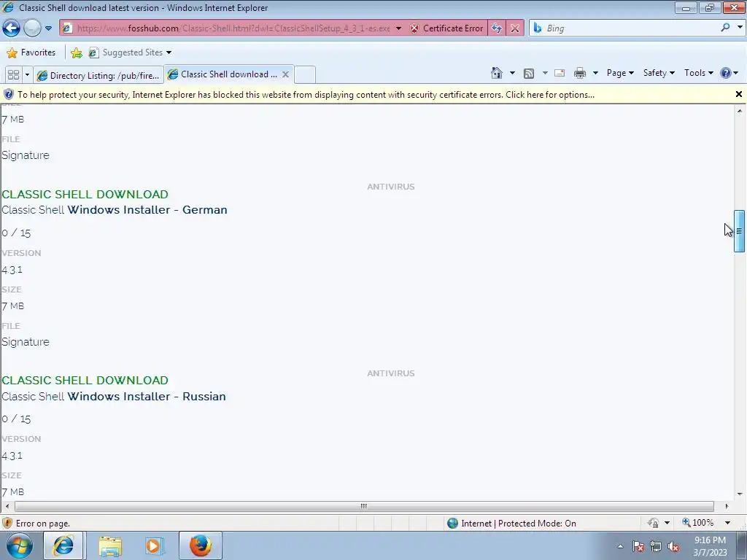747x560 pixels.
Task: Click the Forward navigation arrow button
Action: 32,28
